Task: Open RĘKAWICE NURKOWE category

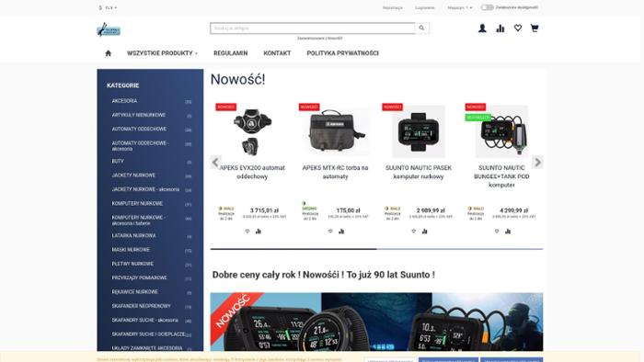Action: 135,292
